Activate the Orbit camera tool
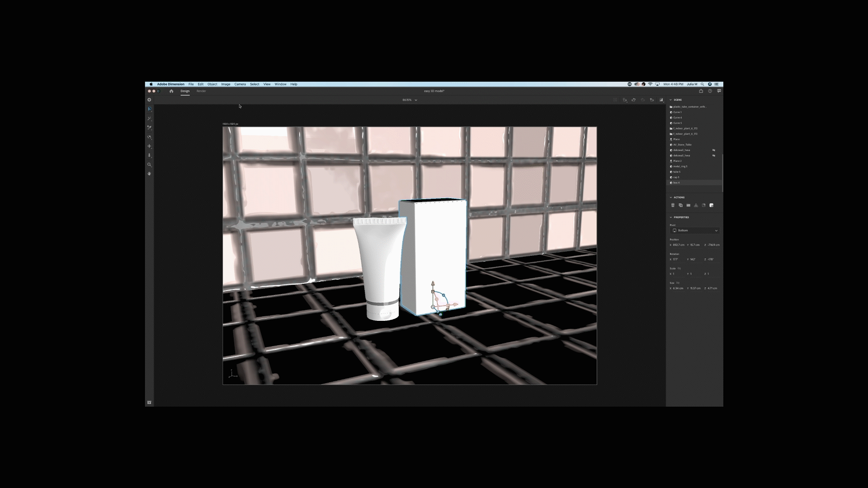This screenshot has width=868, height=488. 149,137
